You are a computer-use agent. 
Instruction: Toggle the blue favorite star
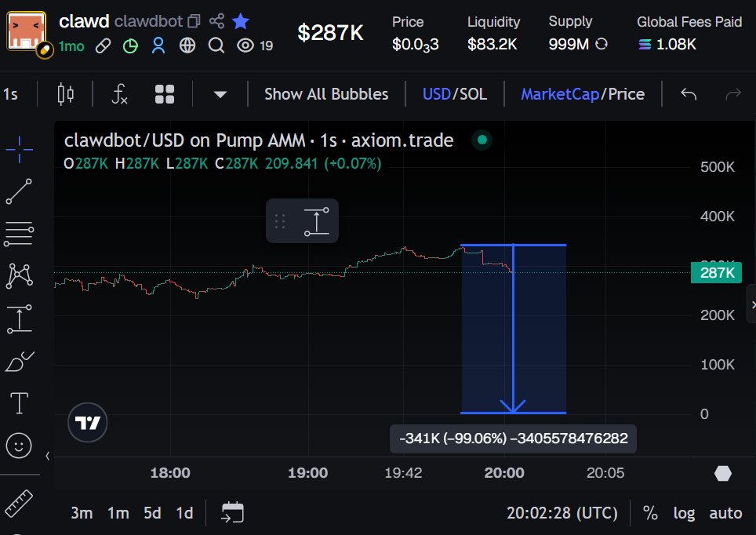point(240,20)
